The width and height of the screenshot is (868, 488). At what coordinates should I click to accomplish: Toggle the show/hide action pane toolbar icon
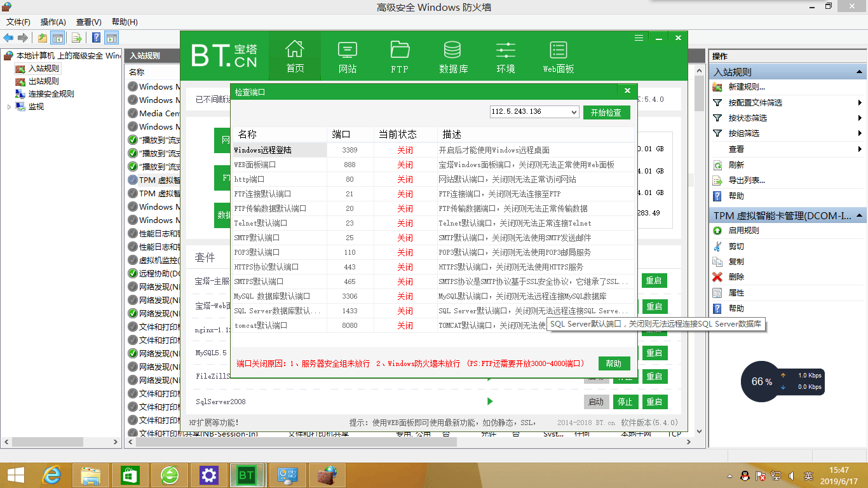pos(111,37)
